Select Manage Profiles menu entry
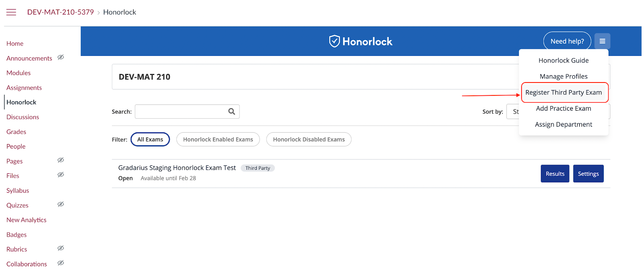 (x=563, y=76)
